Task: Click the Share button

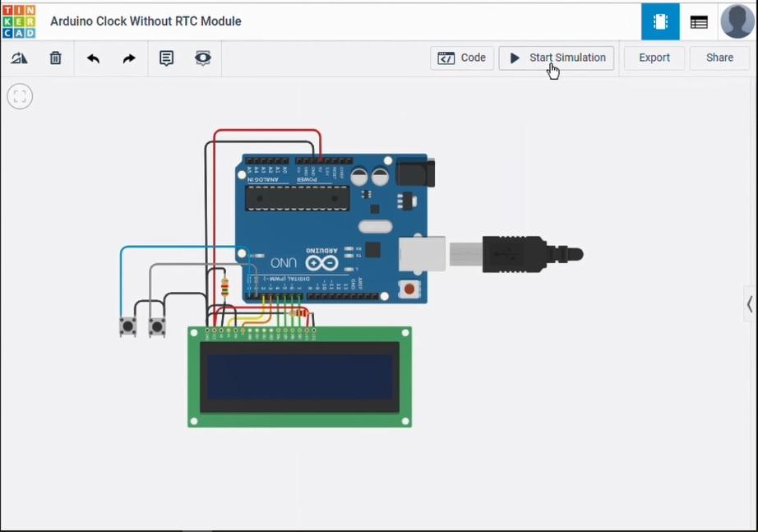Action: click(x=719, y=58)
